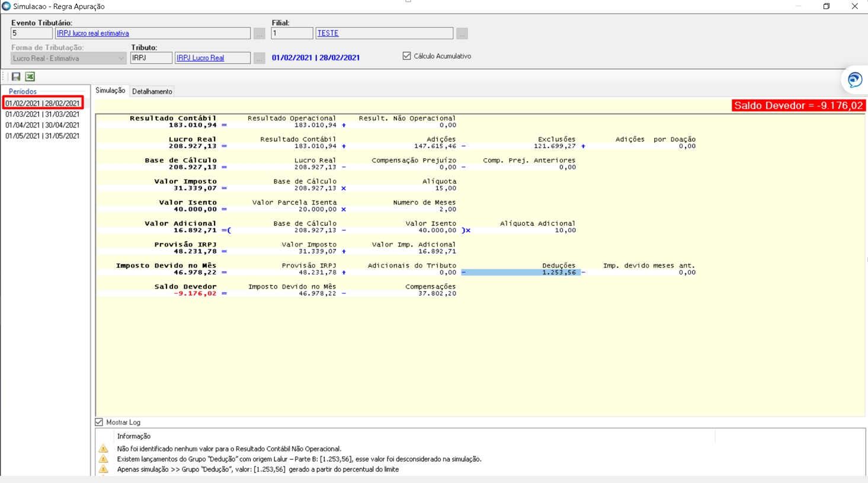868x483 pixels.
Task: Select period 01/02/2021 | 28/02/2021
Action: (43, 103)
